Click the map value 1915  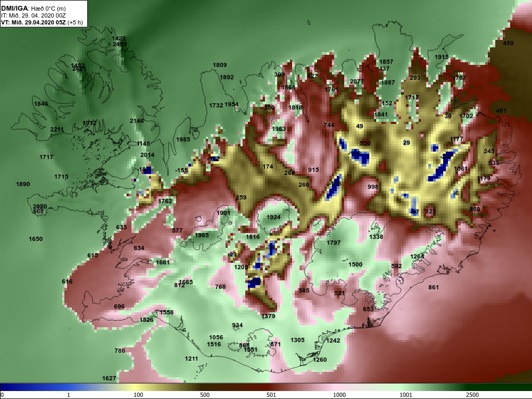442,57
